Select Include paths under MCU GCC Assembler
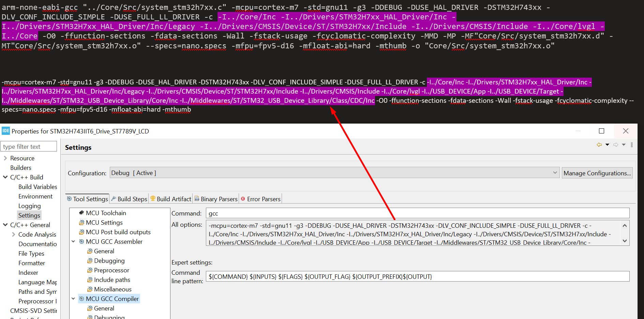This screenshot has height=319, width=644. 112,280
